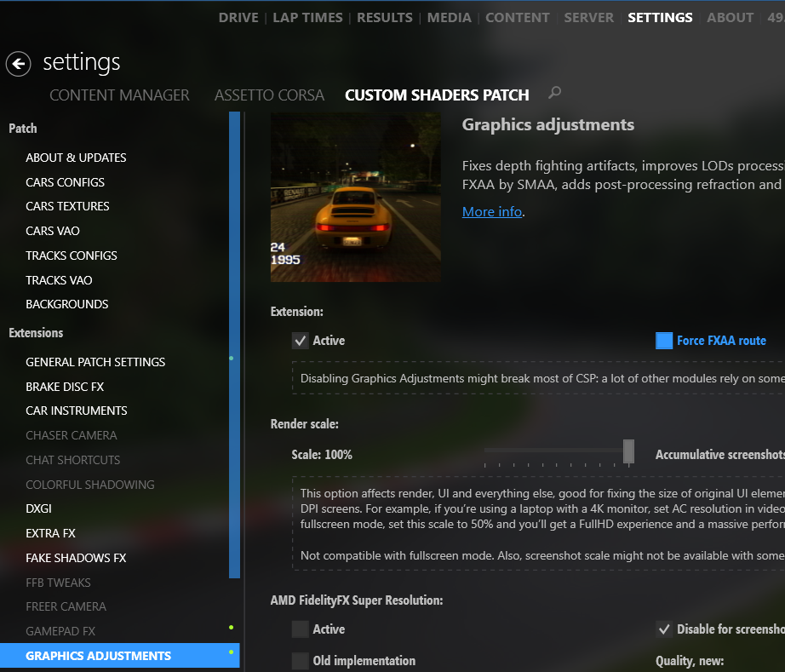Select GRAPHICS ADJUSTMENTS extension
785x672 pixels.
[x=120, y=656]
